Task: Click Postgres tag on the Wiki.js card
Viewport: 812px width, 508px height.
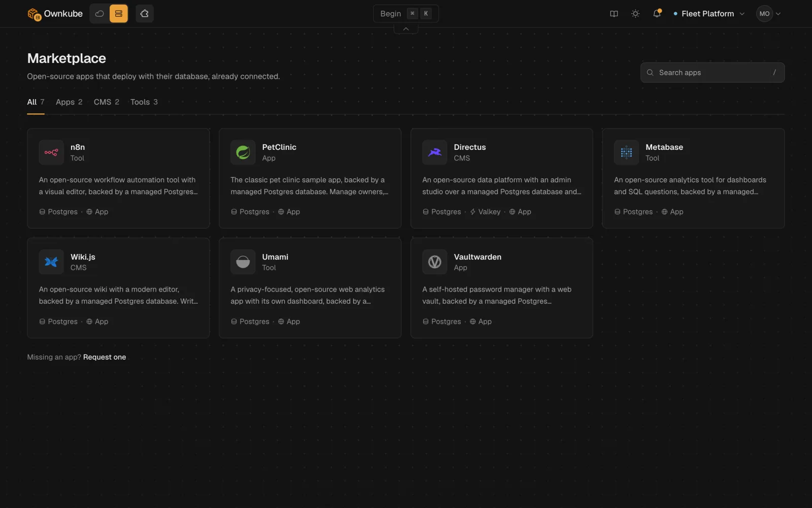Action: pos(58,322)
